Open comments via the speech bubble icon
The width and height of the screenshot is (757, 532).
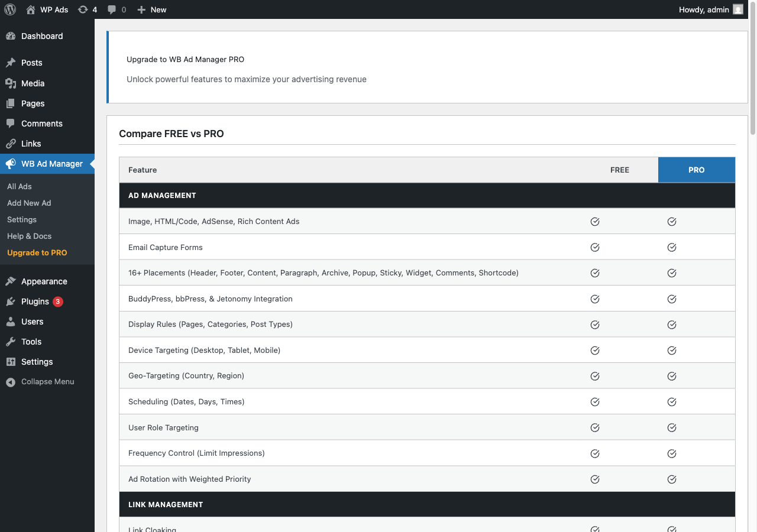(112, 9)
